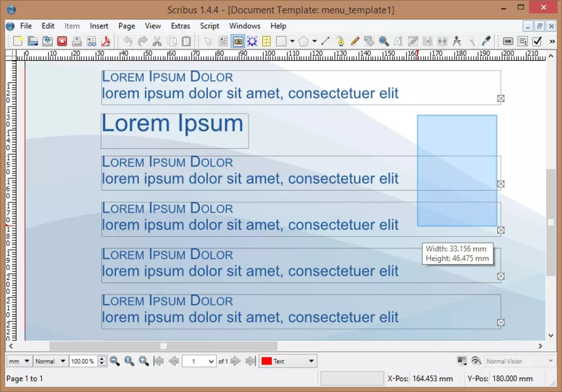The height and width of the screenshot is (392, 562).
Task: Select the Insert Shape rectangle tool
Action: click(281, 41)
